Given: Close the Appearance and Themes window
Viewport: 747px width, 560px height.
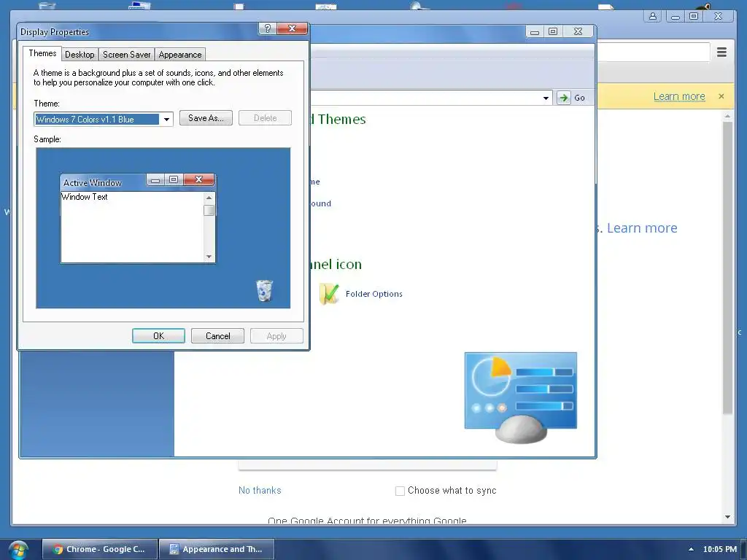Looking at the screenshot, I should [578, 31].
